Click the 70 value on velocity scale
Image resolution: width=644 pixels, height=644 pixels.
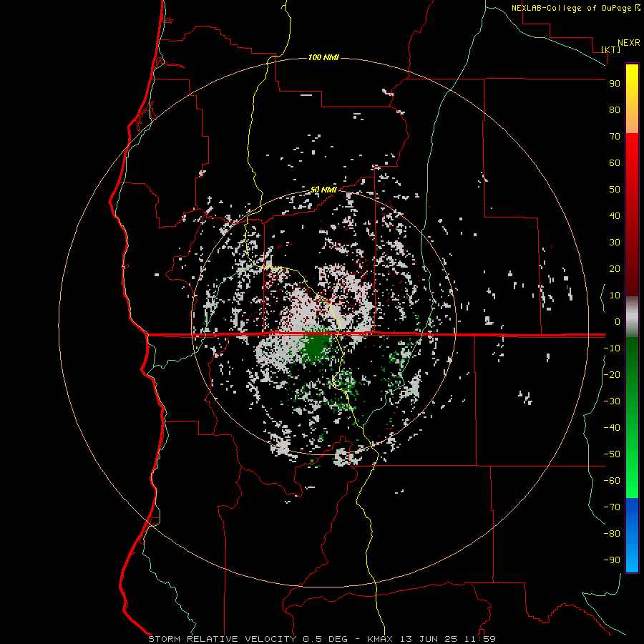pos(615,137)
